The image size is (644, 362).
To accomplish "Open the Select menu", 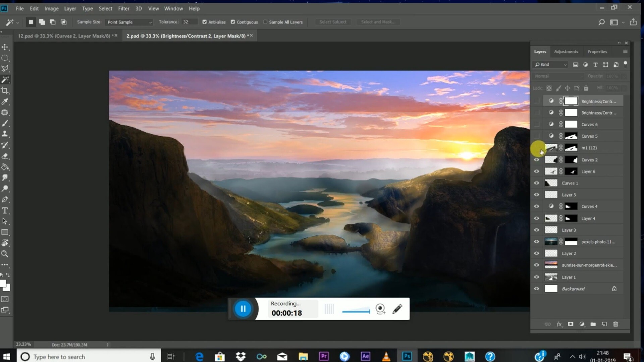I will point(105,9).
